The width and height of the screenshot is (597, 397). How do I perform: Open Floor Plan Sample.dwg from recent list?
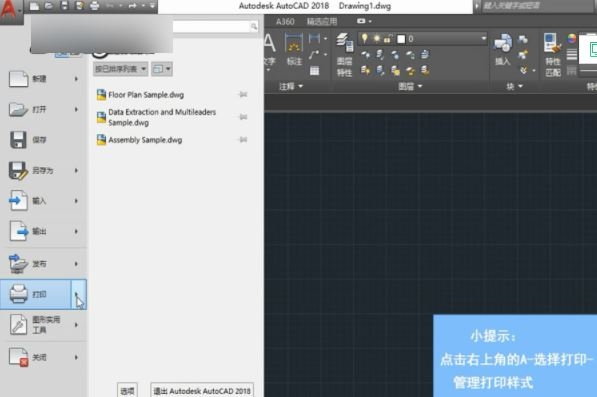(x=146, y=95)
